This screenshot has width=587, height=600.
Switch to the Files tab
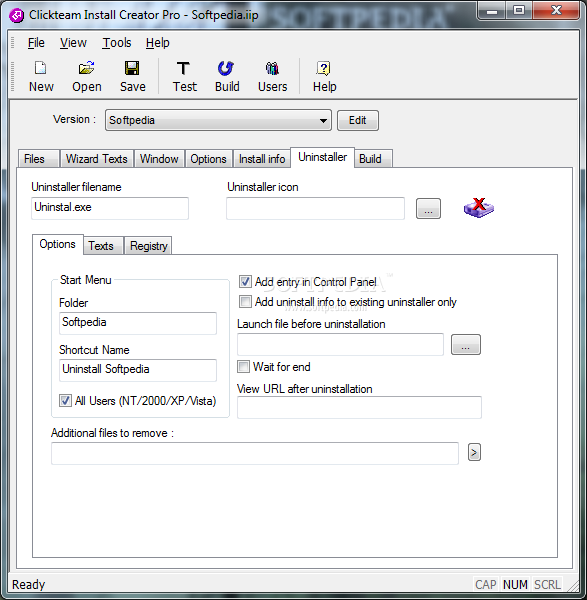click(38, 158)
